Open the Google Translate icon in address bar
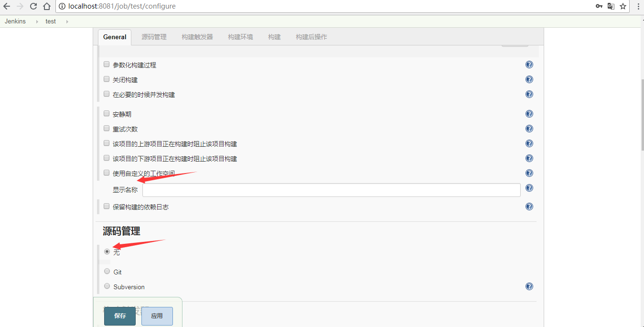This screenshot has height=327, width=644. (x=612, y=6)
